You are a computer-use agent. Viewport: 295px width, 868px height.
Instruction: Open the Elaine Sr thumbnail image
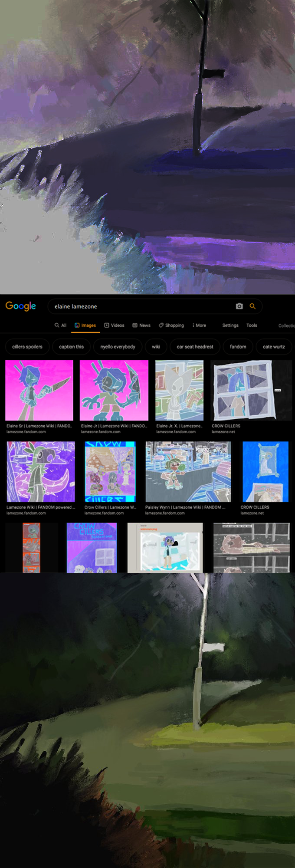point(39,390)
